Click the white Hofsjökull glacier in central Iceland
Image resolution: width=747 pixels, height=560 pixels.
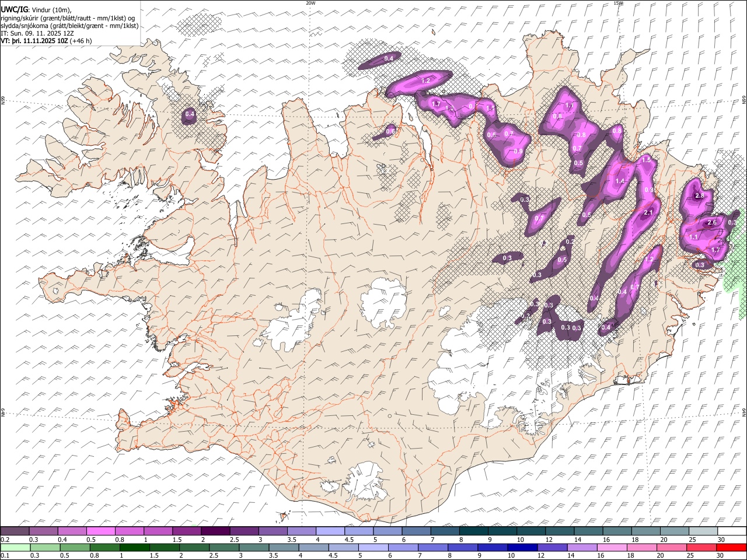384,302
